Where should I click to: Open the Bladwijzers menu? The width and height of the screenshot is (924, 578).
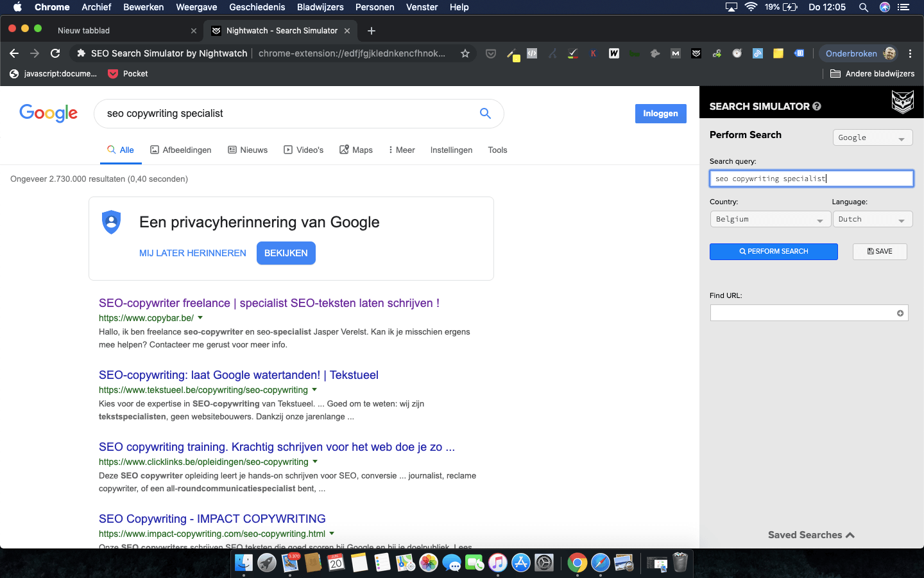tap(320, 7)
